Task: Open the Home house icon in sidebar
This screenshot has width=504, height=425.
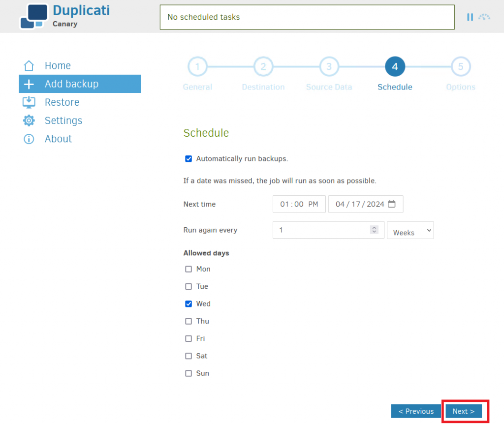Action: [29, 65]
